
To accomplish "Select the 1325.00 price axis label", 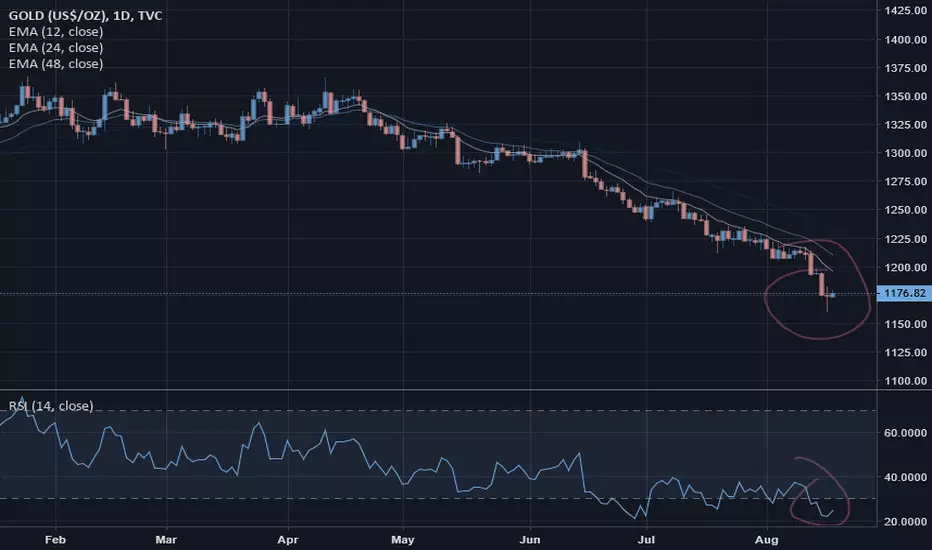I will [905, 124].
